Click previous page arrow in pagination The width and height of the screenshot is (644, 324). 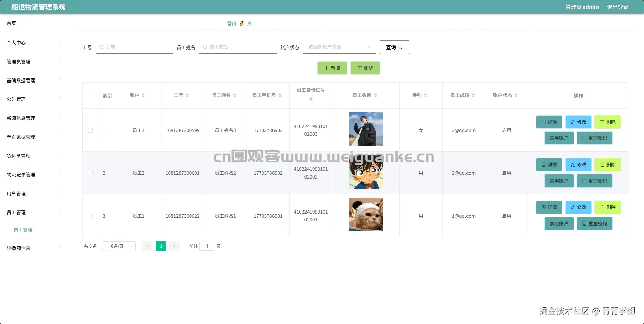coord(148,246)
